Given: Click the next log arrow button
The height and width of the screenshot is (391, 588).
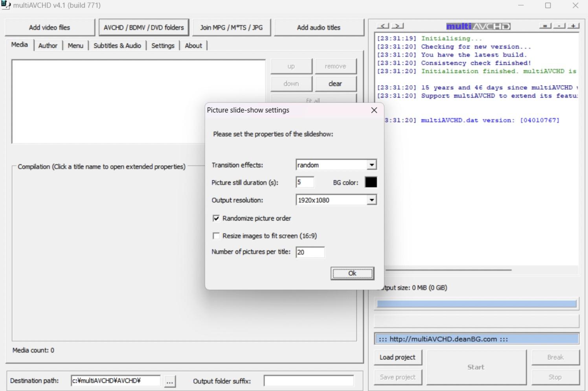Looking at the screenshot, I should click(398, 26).
